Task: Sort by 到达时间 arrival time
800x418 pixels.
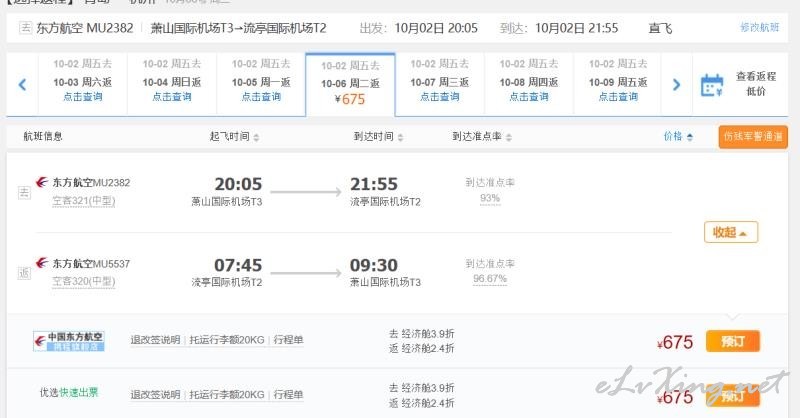Action: [378, 136]
